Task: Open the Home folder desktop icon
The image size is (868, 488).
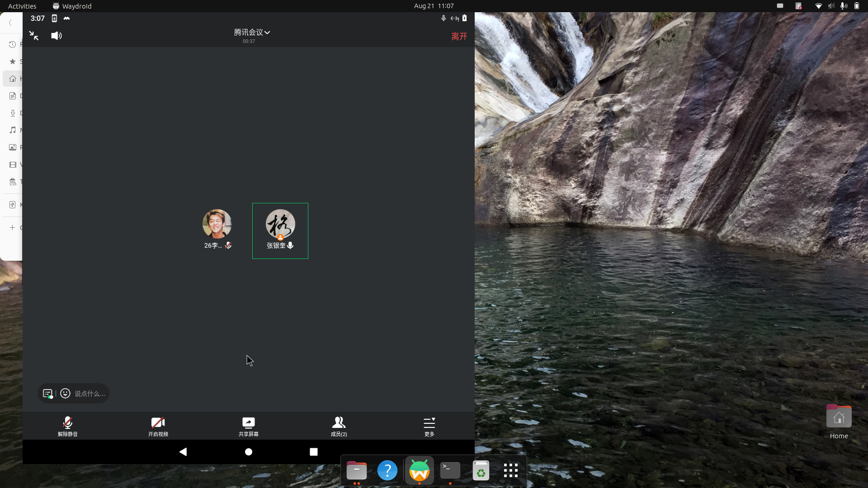Action: [x=839, y=422]
